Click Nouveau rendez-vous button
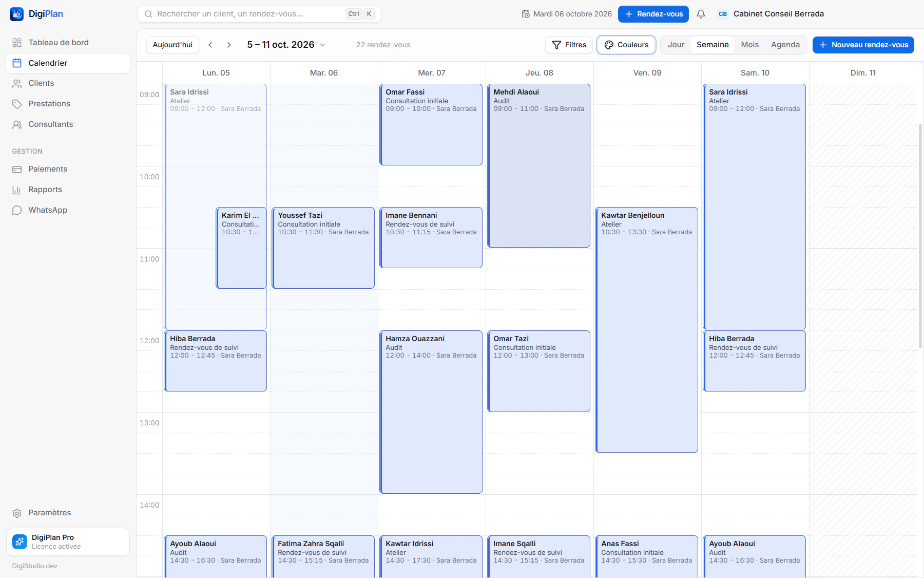 coord(863,45)
